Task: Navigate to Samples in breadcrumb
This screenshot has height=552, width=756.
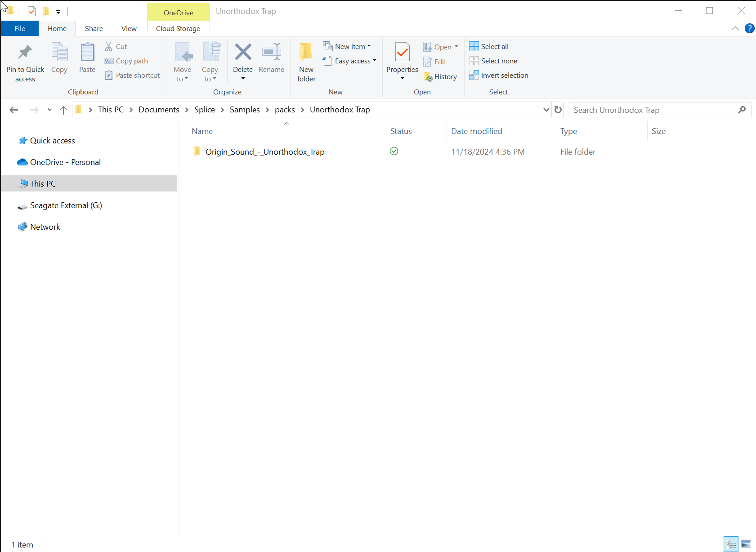Action: [x=245, y=110]
